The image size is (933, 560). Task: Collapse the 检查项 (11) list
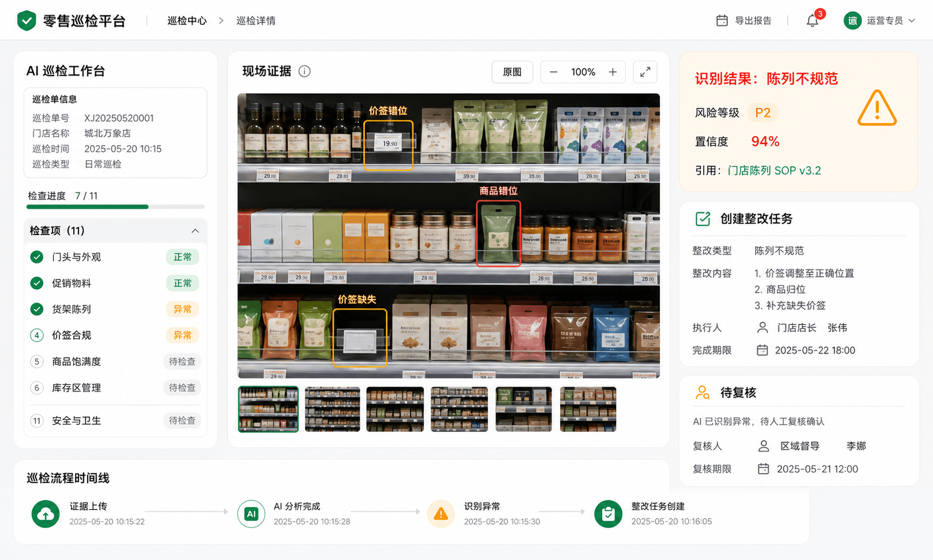click(195, 230)
